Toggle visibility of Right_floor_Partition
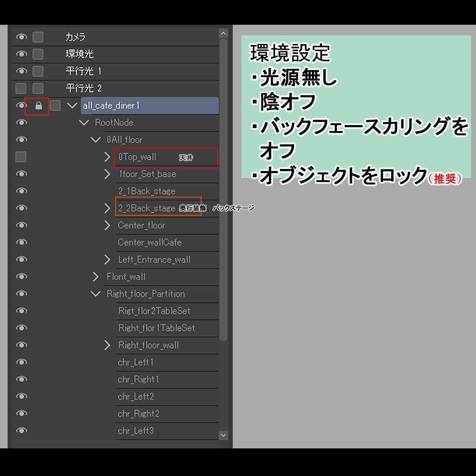The width and height of the screenshot is (476, 476). click(21, 294)
